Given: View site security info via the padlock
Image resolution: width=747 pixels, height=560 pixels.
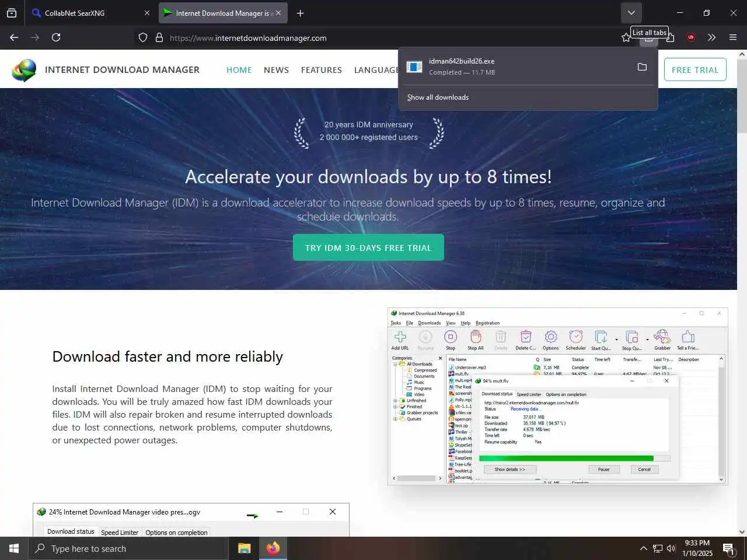Looking at the screenshot, I should 159,38.
